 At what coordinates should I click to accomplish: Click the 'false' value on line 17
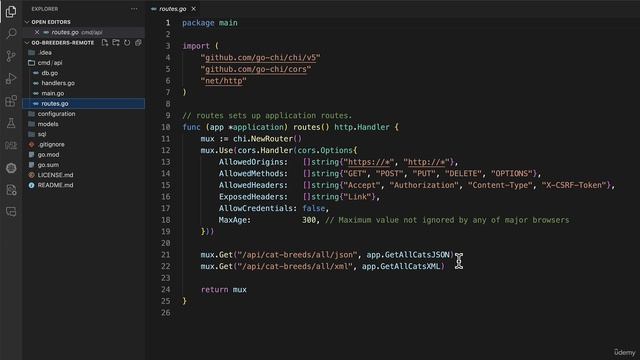coord(313,209)
